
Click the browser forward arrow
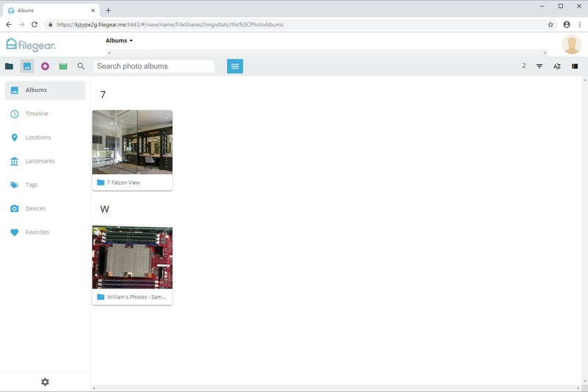coord(21,24)
